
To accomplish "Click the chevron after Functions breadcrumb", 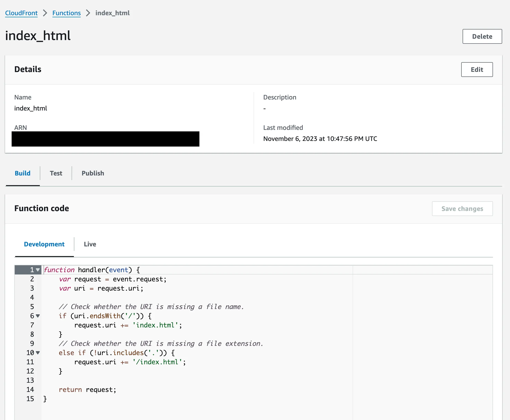I will coord(88,13).
